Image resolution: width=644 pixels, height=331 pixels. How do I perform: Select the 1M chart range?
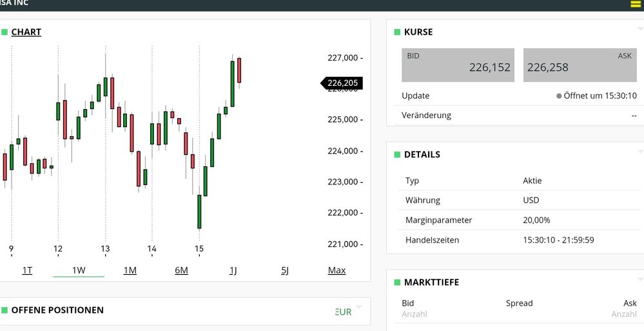coord(130,270)
